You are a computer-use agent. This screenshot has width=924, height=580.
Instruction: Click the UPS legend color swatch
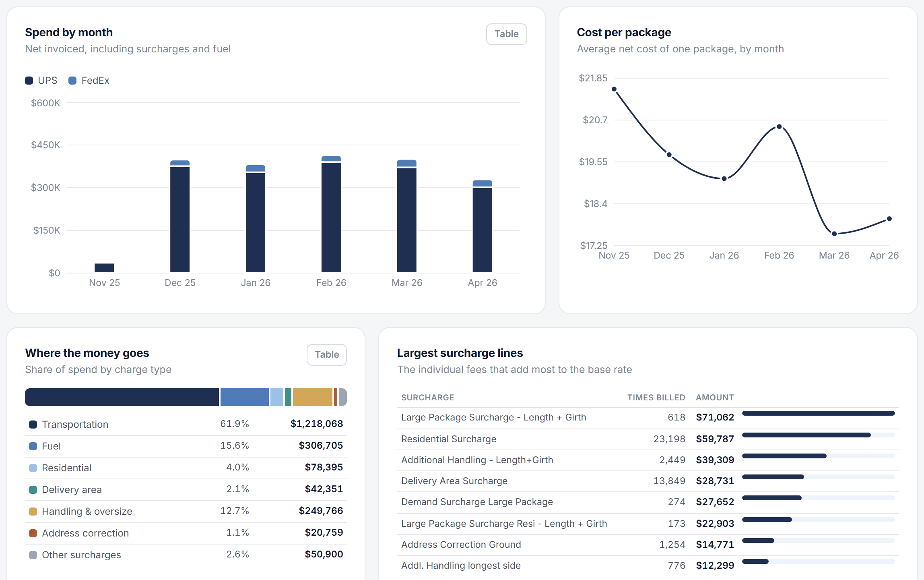coord(29,81)
